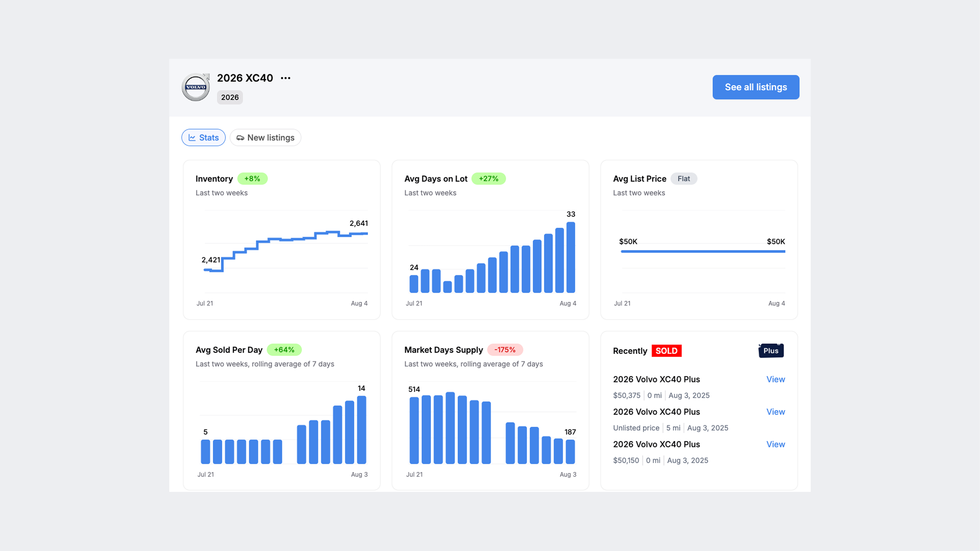Click the Unlisted price text
The height and width of the screenshot is (551, 980).
point(636,428)
